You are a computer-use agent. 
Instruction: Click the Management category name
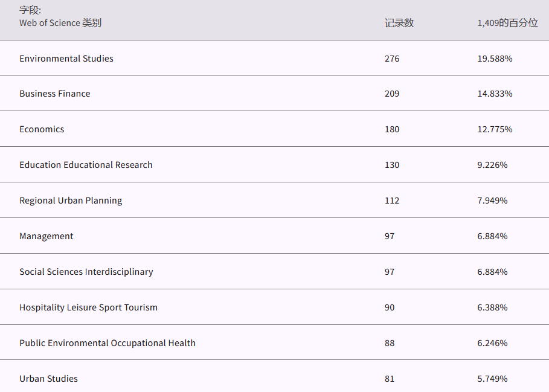tap(47, 236)
